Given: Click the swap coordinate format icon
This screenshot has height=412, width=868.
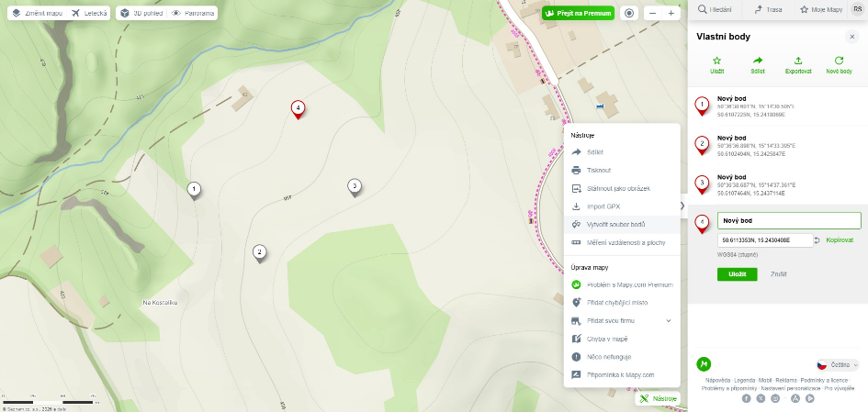Looking at the screenshot, I should click(x=817, y=240).
